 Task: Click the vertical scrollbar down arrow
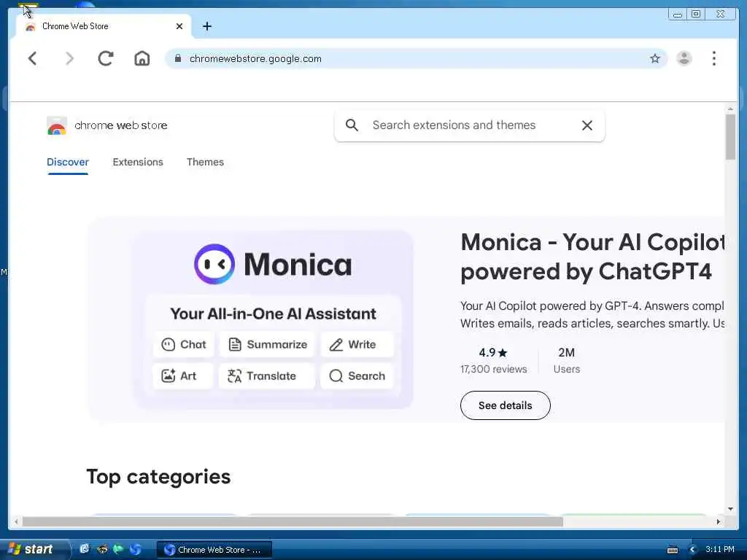(x=730, y=509)
